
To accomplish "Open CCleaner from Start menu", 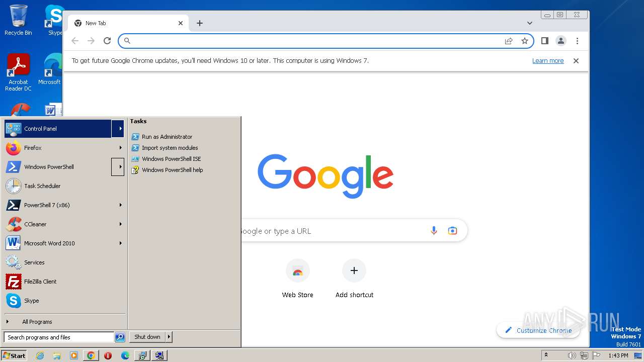I will click(x=58, y=224).
